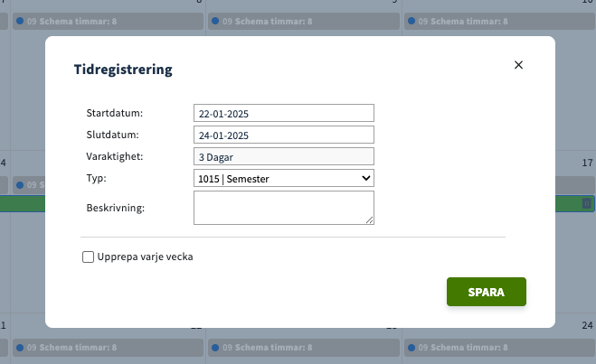Viewport: 596px width, 364px height.
Task: Click the Beskrivning textarea resize handle
Action: 370,219
